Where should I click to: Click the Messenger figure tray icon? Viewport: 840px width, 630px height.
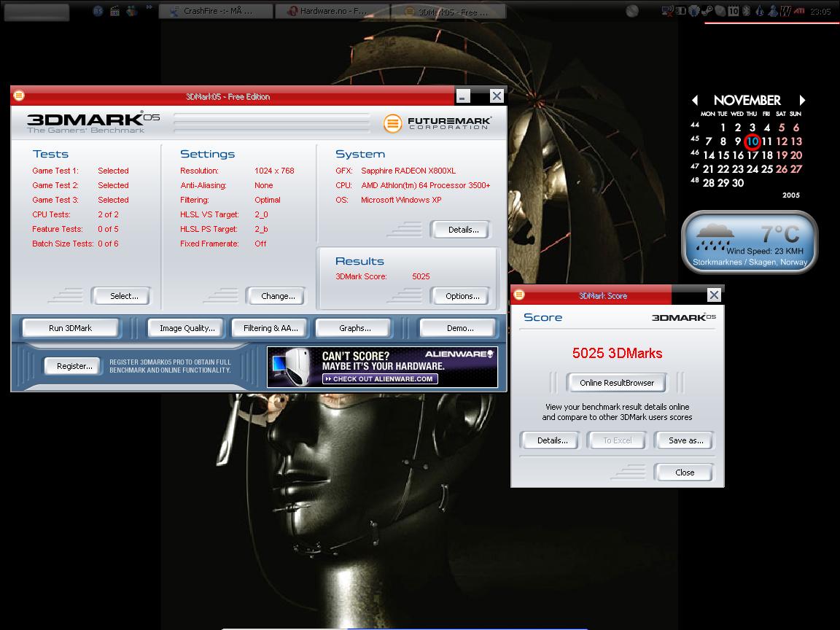tap(772, 11)
